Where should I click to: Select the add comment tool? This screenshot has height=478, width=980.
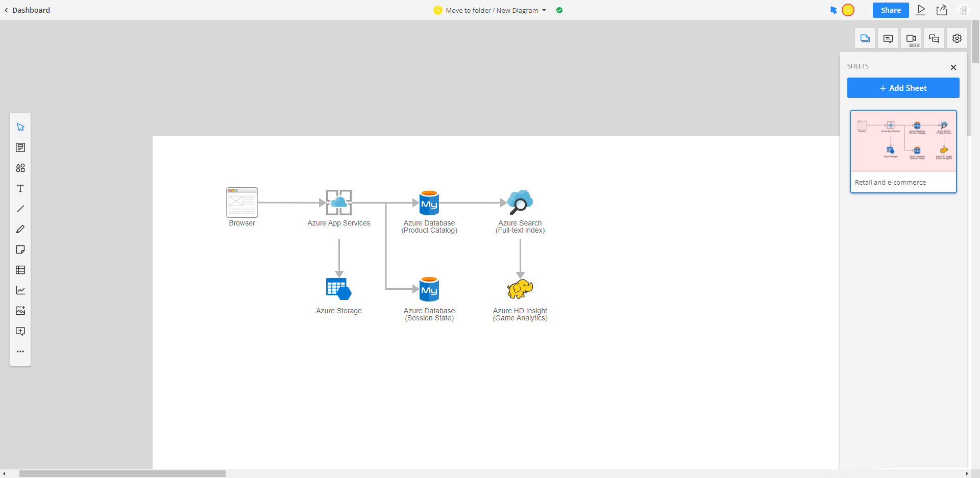20,331
